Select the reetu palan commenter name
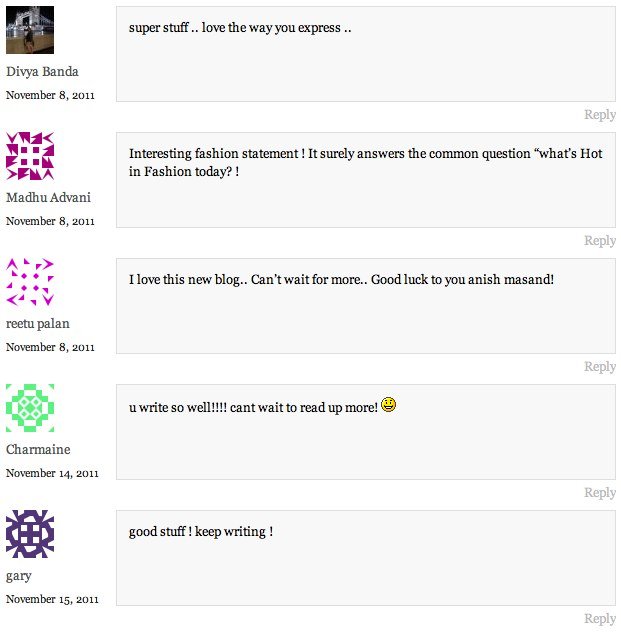621x635 pixels. (38, 324)
